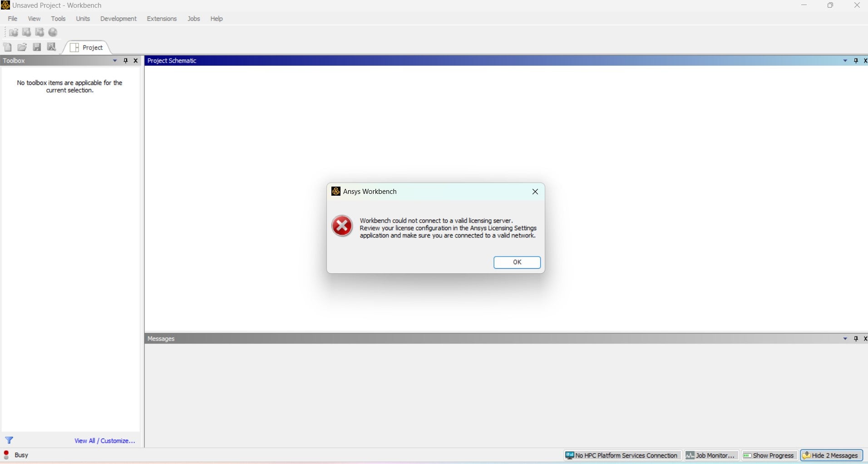This screenshot has width=868, height=464.
Task: Open the Messages panel dropdown arrow
Action: [x=845, y=339]
